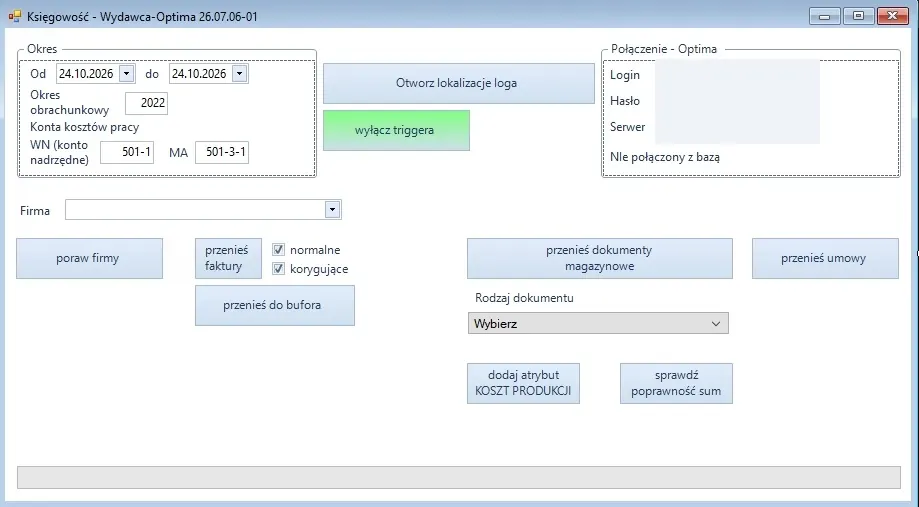Click the Okres obrachunkowy field showing 2022
This screenshot has width=919, height=507.
click(147, 103)
